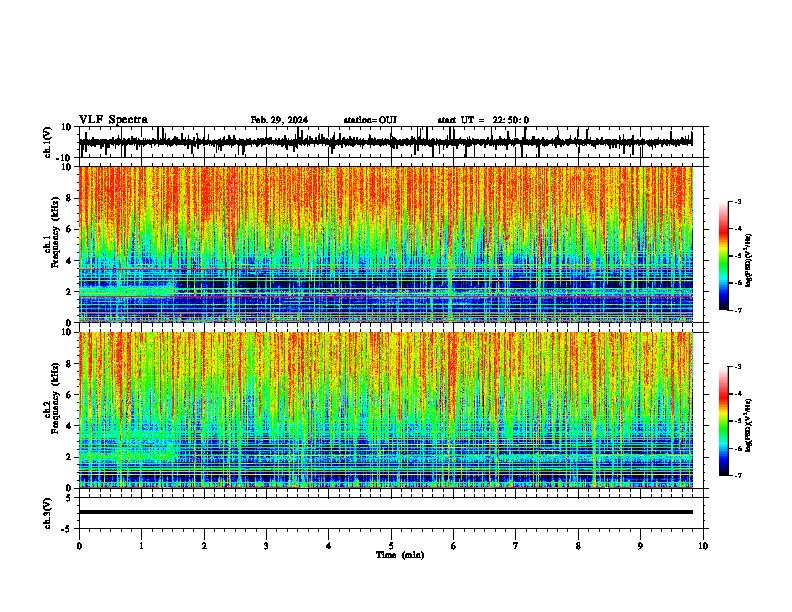Click the "4" kHz tick on ch.2 spectrogram
This screenshot has height=612, width=792.
click(70, 426)
